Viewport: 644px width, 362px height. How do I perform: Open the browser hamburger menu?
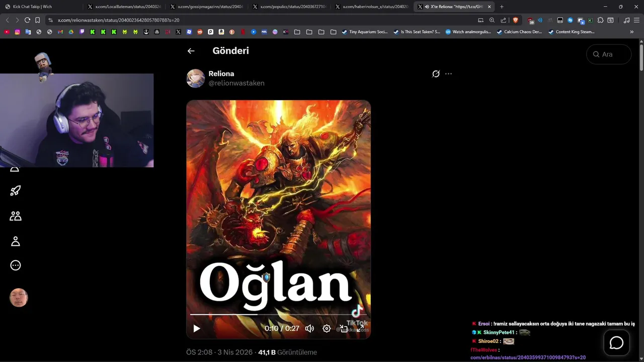point(636,20)
